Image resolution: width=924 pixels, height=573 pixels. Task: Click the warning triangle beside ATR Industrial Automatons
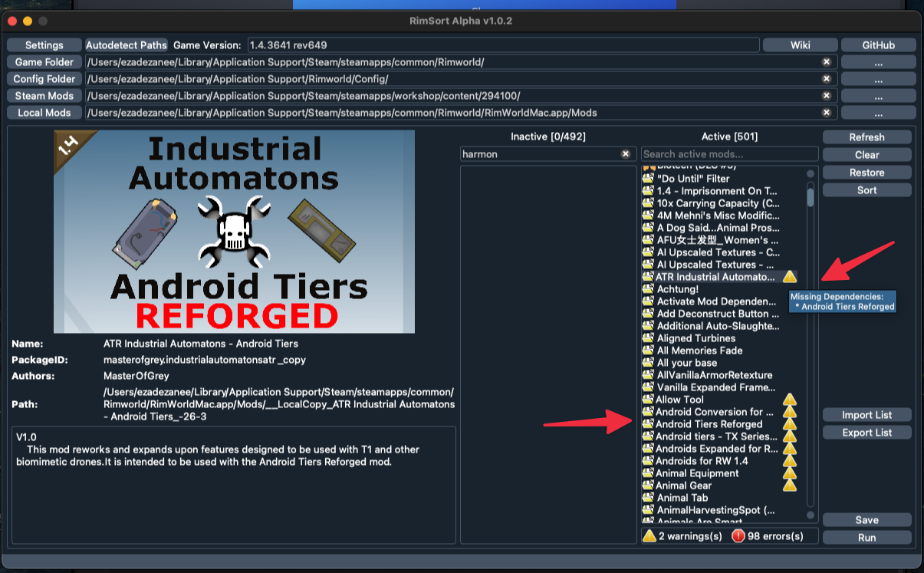click(788, 276)
